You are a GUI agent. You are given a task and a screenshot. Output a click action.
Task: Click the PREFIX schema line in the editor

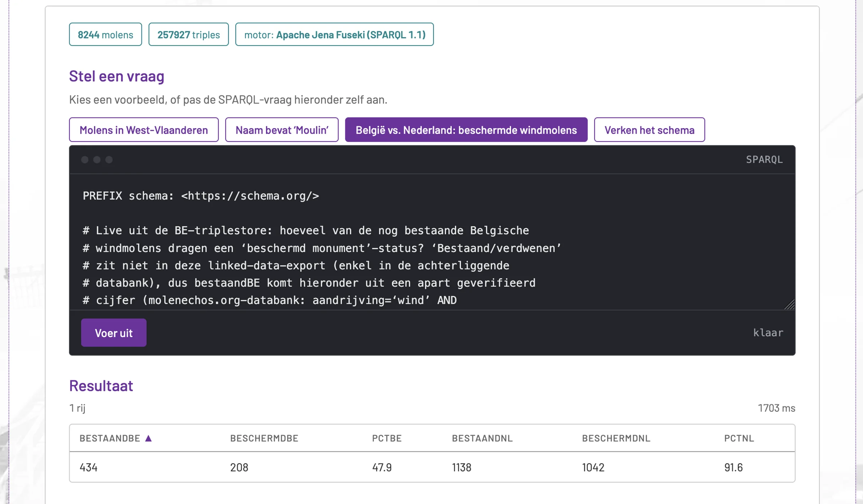pyautogui.click(x=201, y=196)
